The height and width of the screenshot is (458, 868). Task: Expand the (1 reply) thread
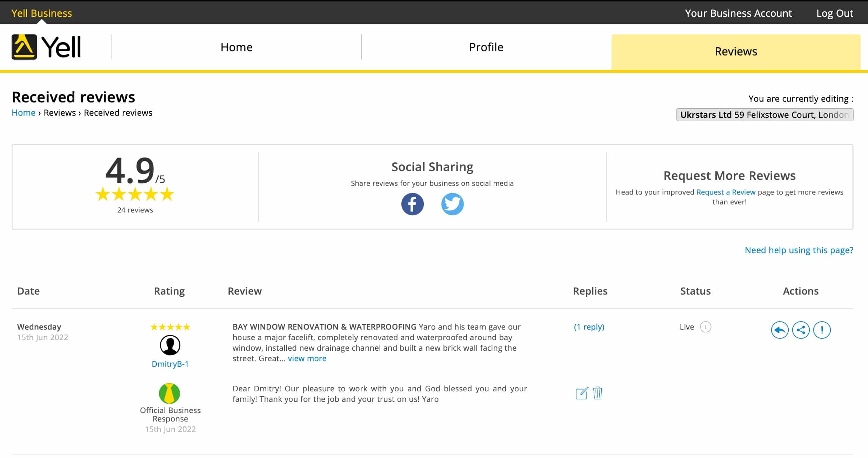coord(589,327)
